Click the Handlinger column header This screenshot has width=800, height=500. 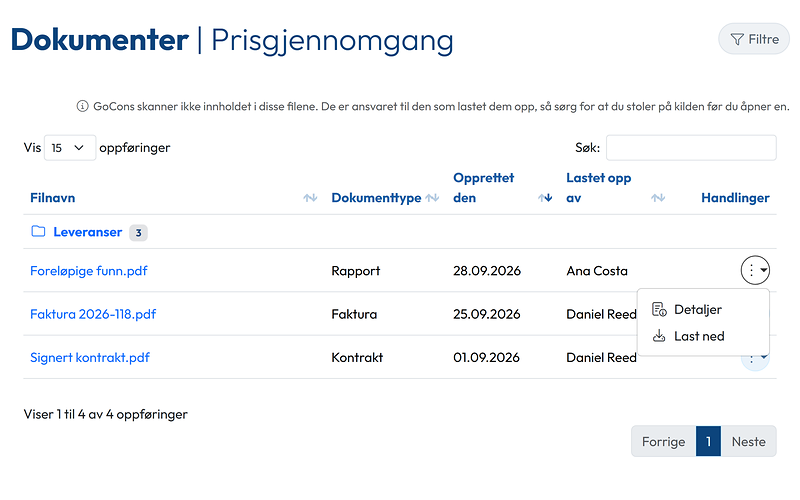click(735, 197)
